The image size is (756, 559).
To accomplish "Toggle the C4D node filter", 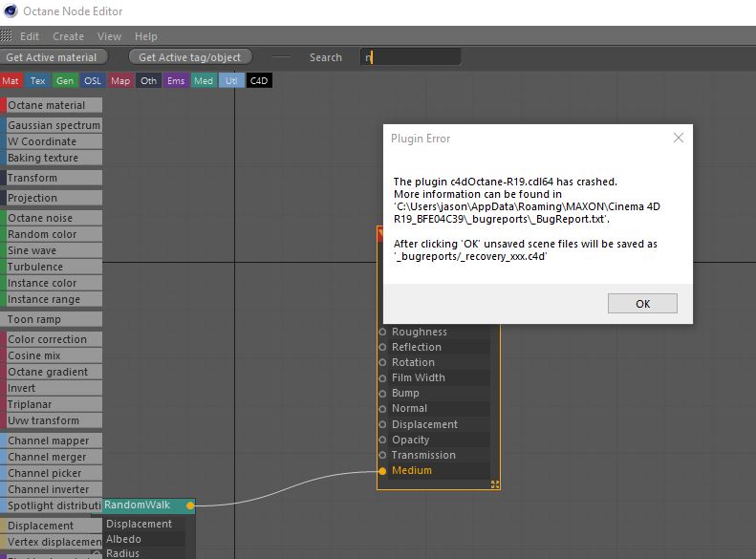I will click(259, 81).
